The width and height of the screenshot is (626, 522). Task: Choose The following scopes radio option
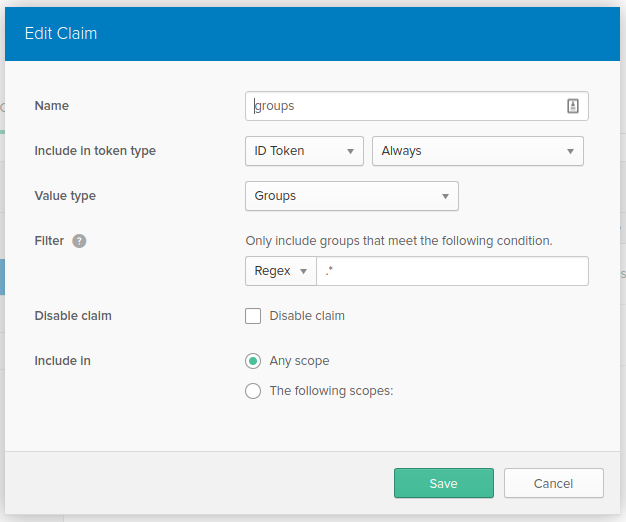(253, 391)
